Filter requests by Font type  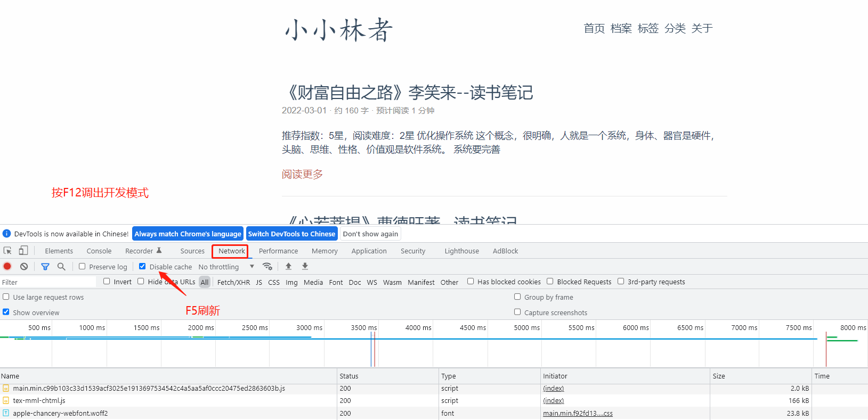pos(336,282)
